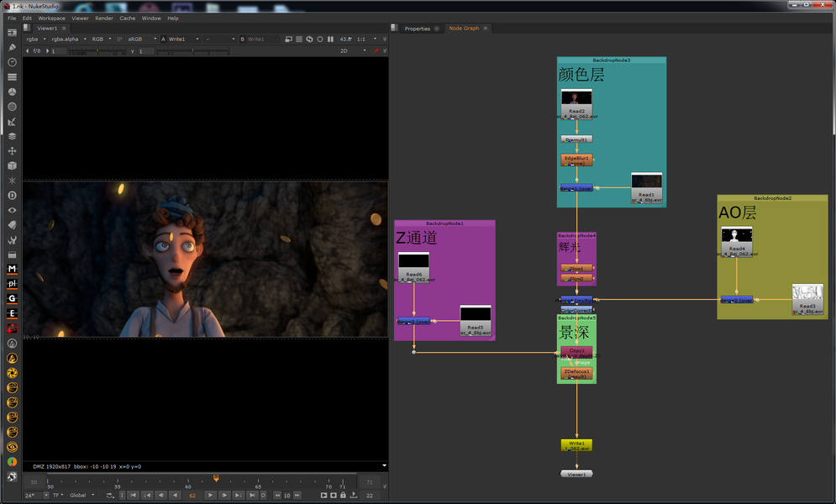836x504 pixels.
Task: Select the ZDefocus1 node
Action: [576, 374]
